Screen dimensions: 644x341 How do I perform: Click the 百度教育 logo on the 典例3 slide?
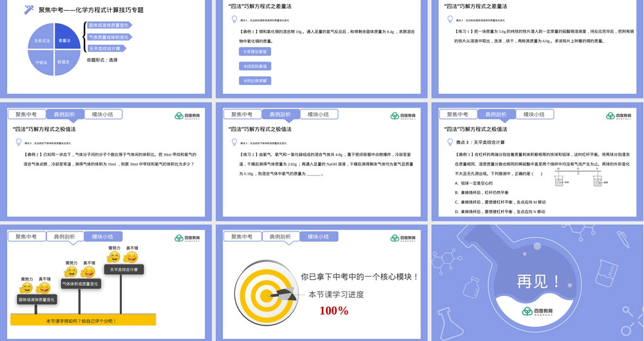(x=618, y=116)
